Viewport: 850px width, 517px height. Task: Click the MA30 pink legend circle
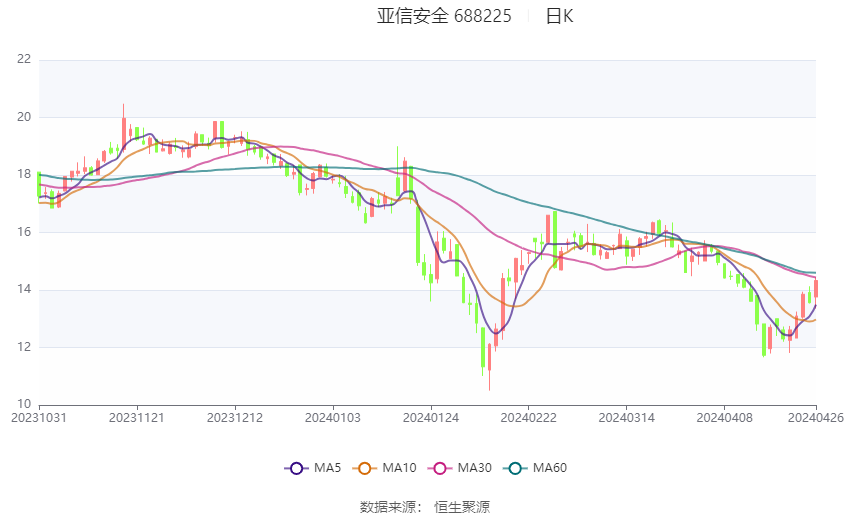pos(440,468)
